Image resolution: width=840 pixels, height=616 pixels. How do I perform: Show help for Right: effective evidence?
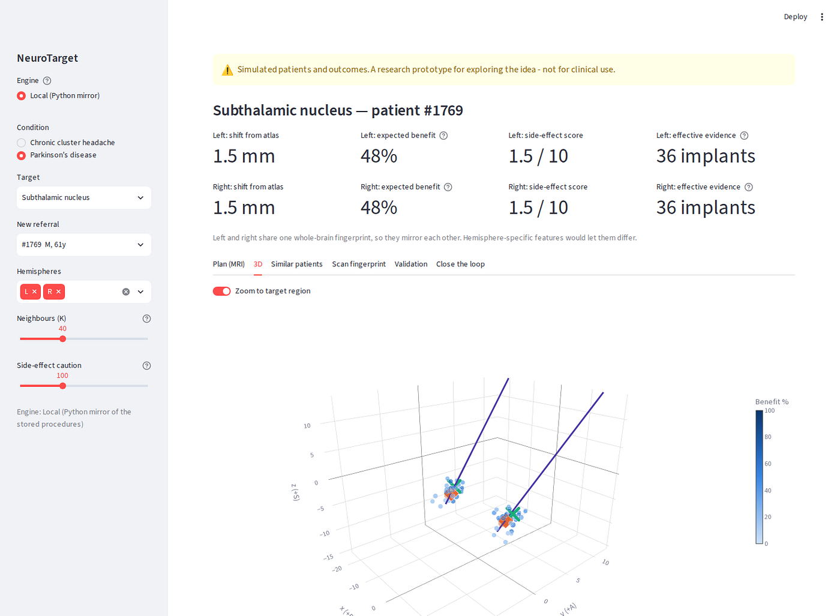click(749, 187)
